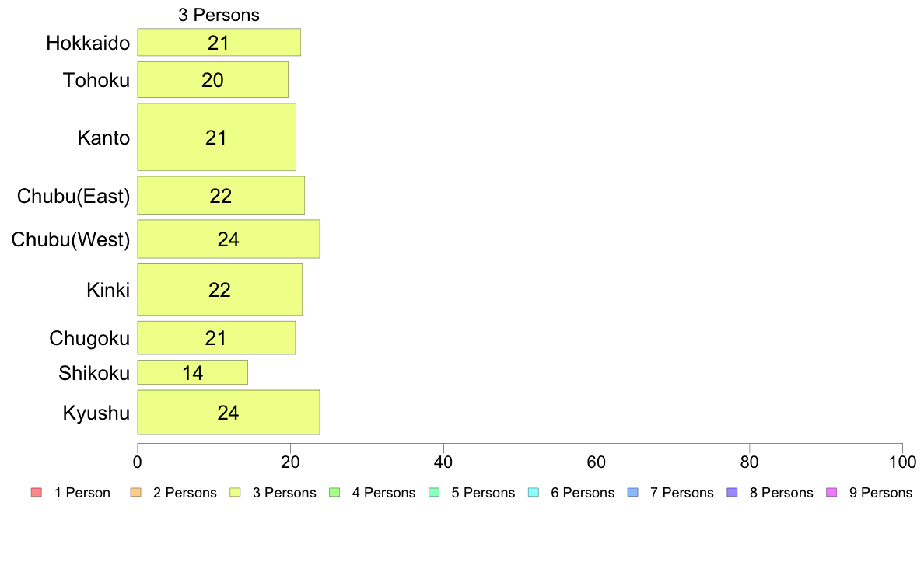Select the Hokkaido bar showing 21
The image size is (924, 572).
[219, 43]
